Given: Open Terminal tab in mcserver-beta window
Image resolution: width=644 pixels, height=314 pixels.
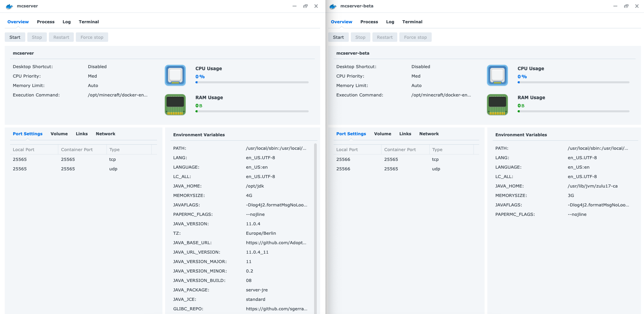Looking at the screenshot, I should pyautogui.click(x=412, y=22).
